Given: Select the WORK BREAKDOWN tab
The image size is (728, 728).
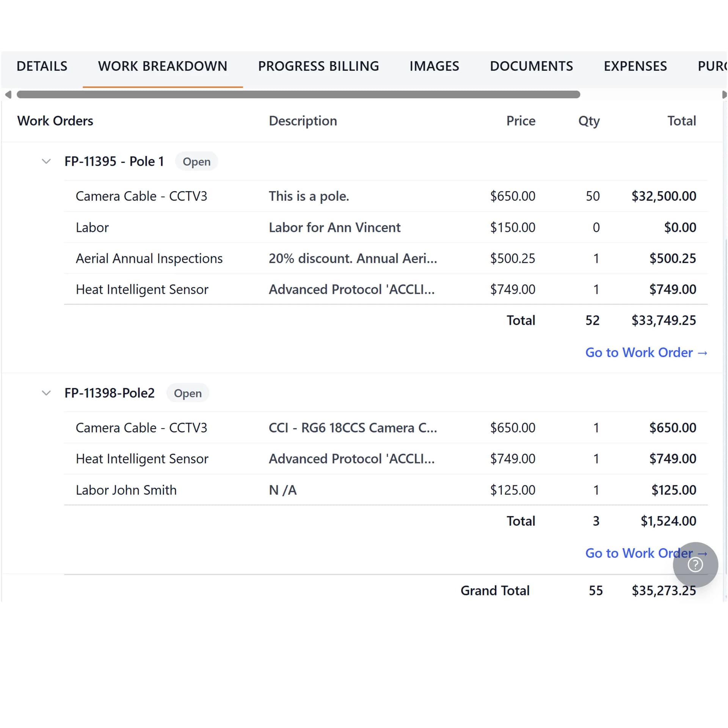Looking at the screenshot, I should [163, 66].
